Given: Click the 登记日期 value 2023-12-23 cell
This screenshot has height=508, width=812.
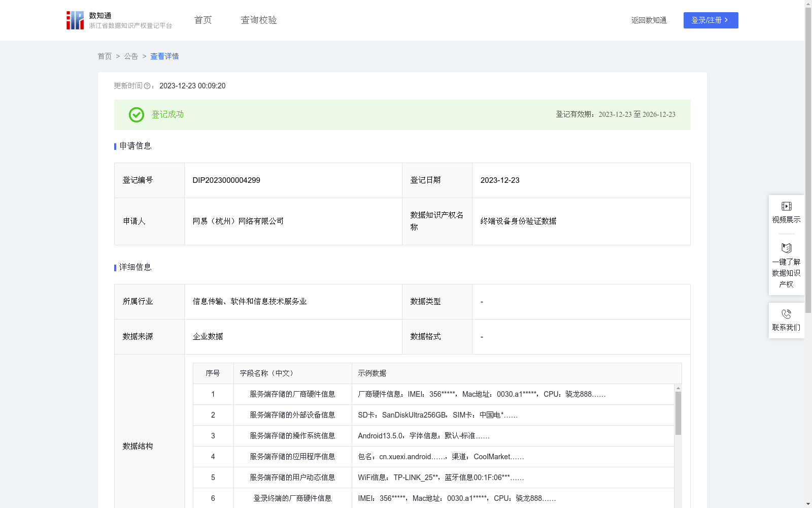Looking at the screenshot, I should coord(581,180).
